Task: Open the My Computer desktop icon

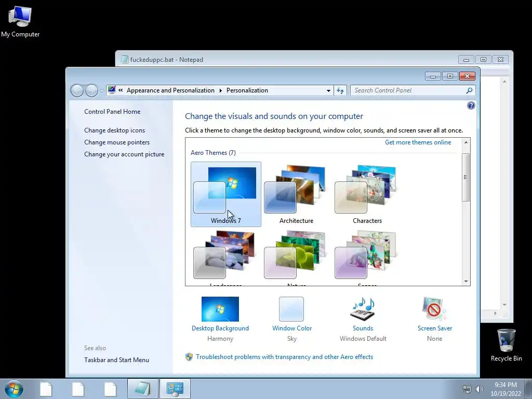Action: 20,21
